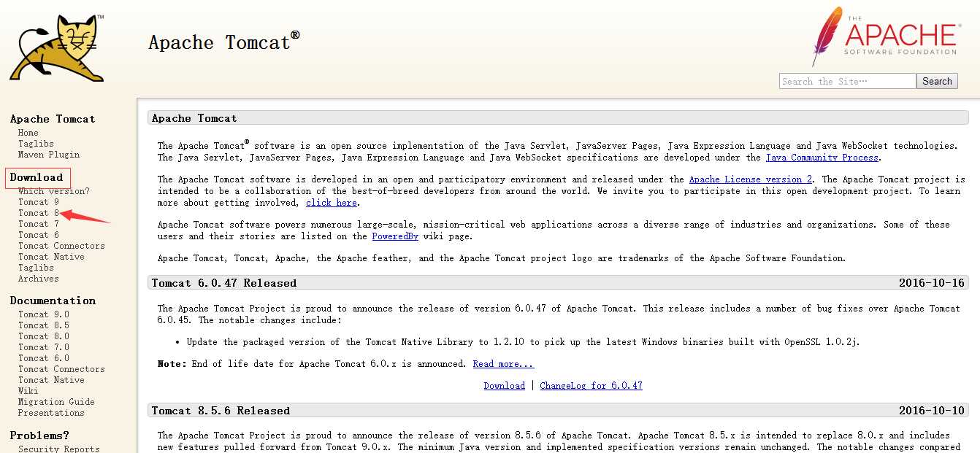View the Tomcat 8.5 documentation

click(44, 325)
